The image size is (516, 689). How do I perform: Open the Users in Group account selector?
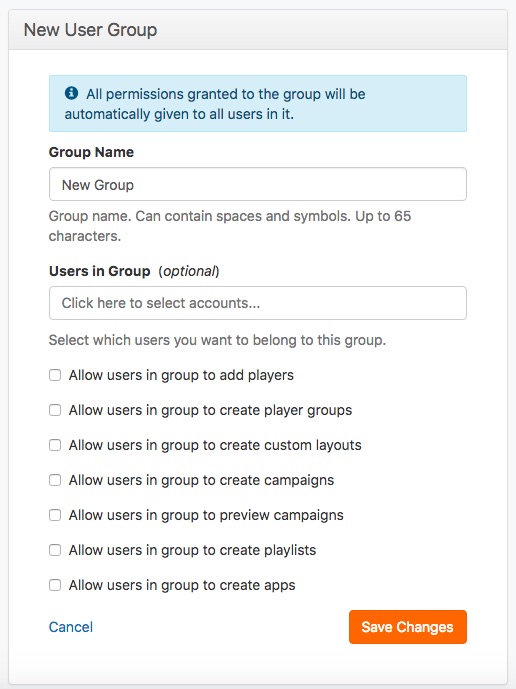258,303
